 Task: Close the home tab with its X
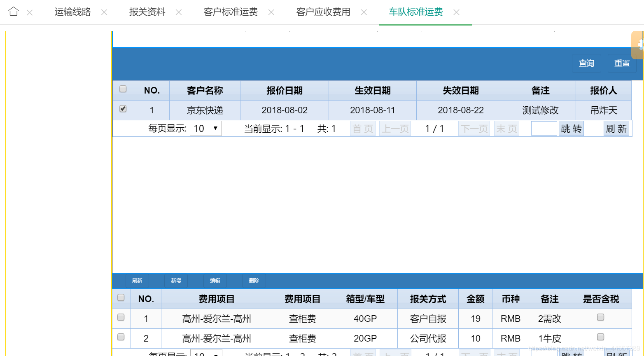[x=30, y=13]
